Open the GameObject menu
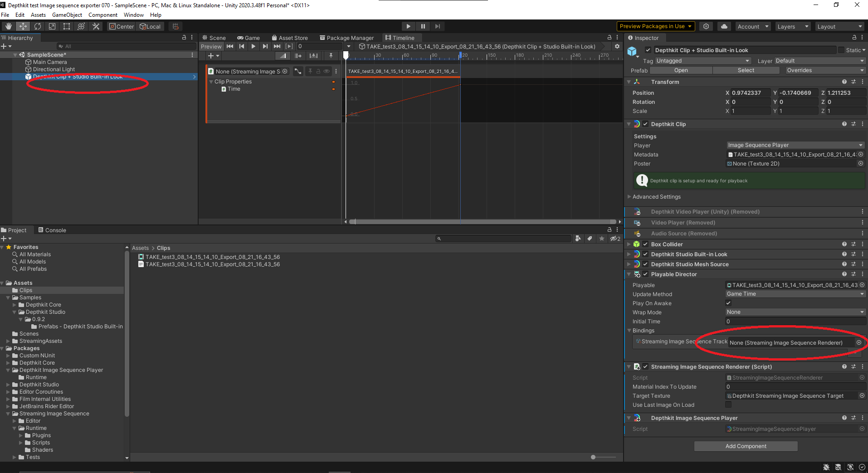The image size is (868, 473). point(67,15)
